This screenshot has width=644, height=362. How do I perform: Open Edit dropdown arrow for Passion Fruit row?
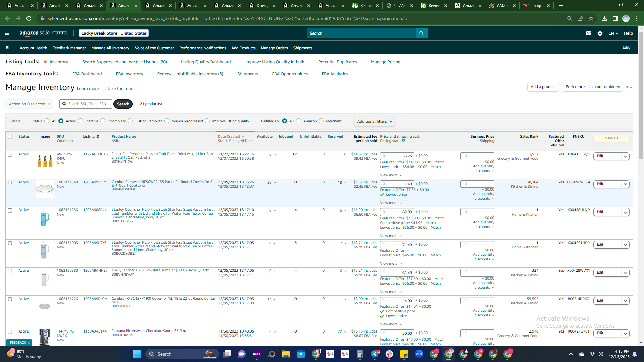pyautogui.click(x=625, y=156)
